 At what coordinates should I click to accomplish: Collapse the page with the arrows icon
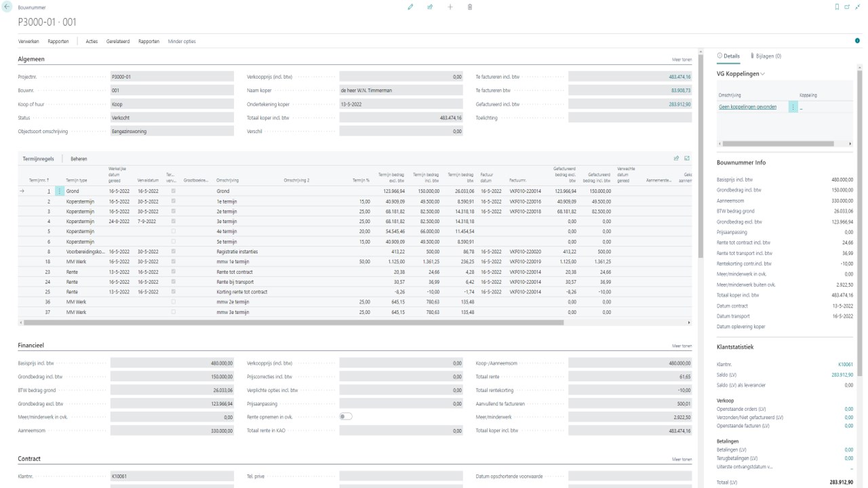pyautogui.click(x=857, y=7)
